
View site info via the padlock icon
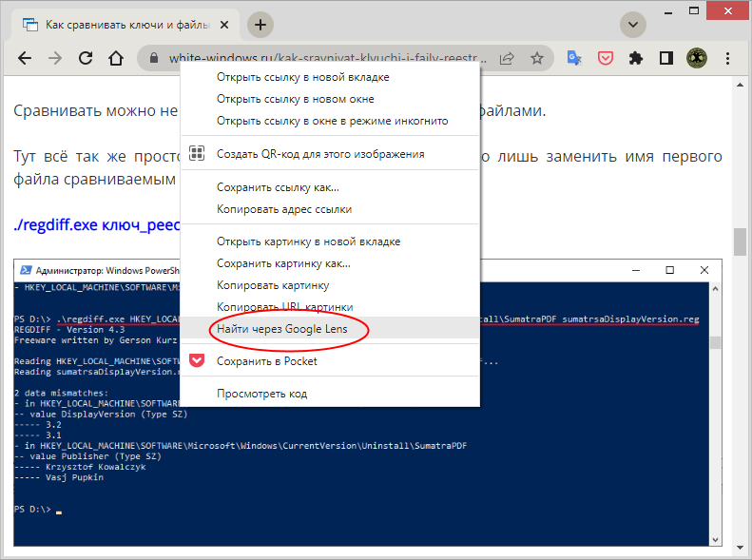[153, 59]
